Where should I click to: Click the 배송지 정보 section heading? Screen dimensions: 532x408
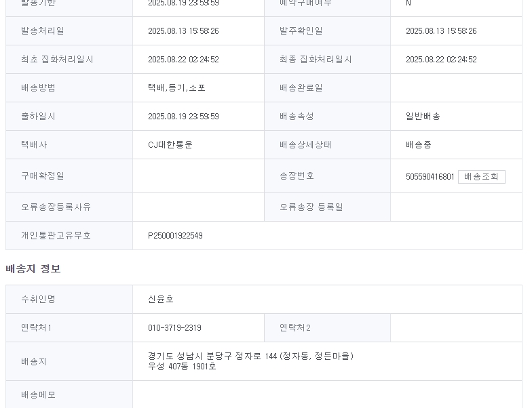pyautogui.click(x=33, y=268)
